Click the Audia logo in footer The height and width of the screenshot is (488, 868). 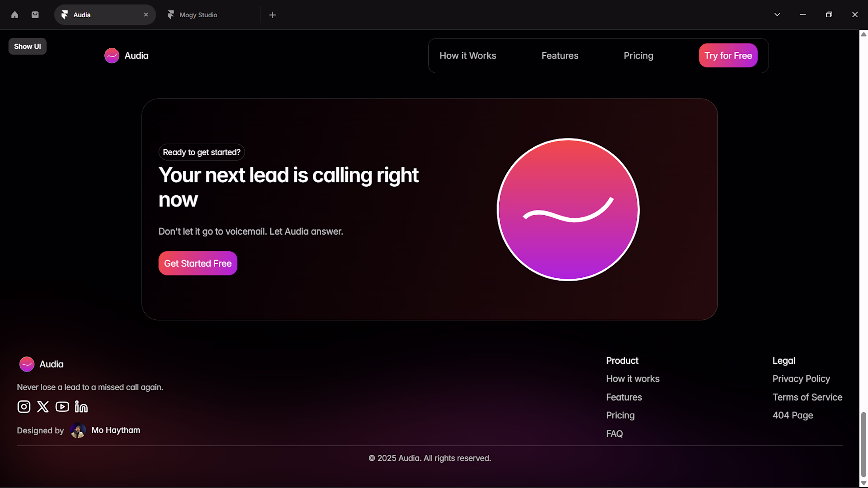tap(41, 364)
